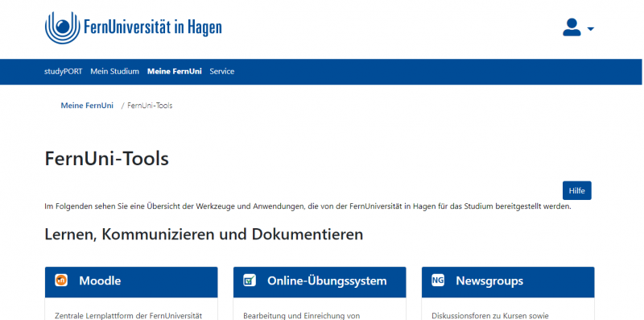Click the FernUni-Tools breadcrumb text

point(150,106)
